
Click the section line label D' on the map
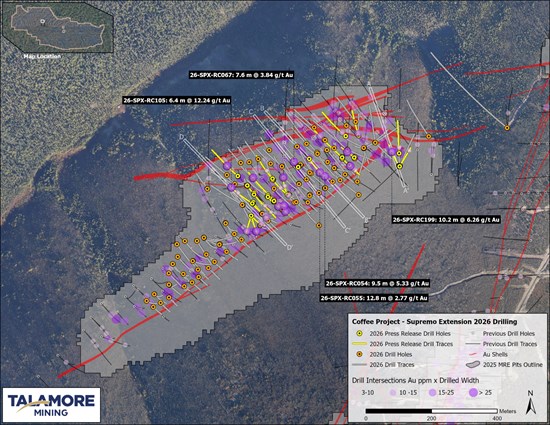(x=290, y=248)
